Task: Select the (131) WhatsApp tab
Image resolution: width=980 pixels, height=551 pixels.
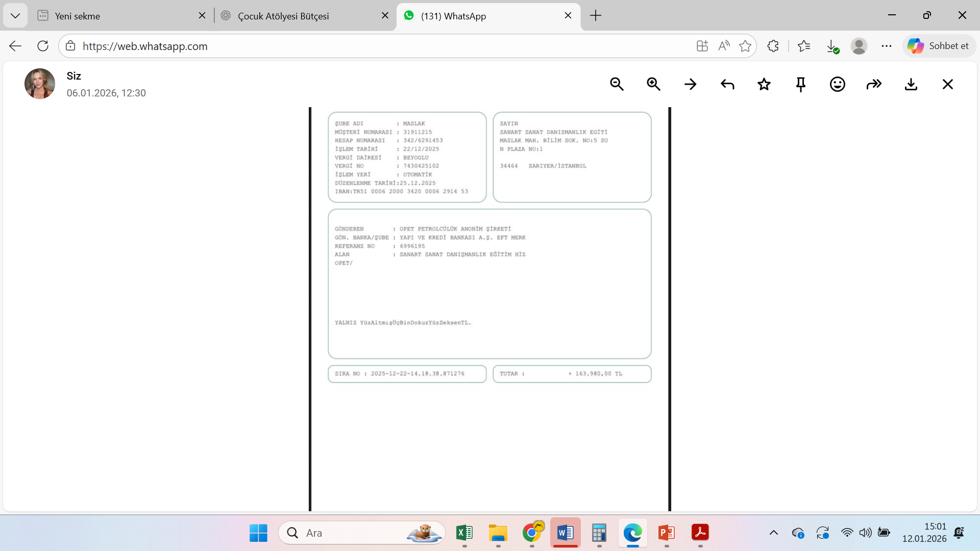Action: click(488, 16)
